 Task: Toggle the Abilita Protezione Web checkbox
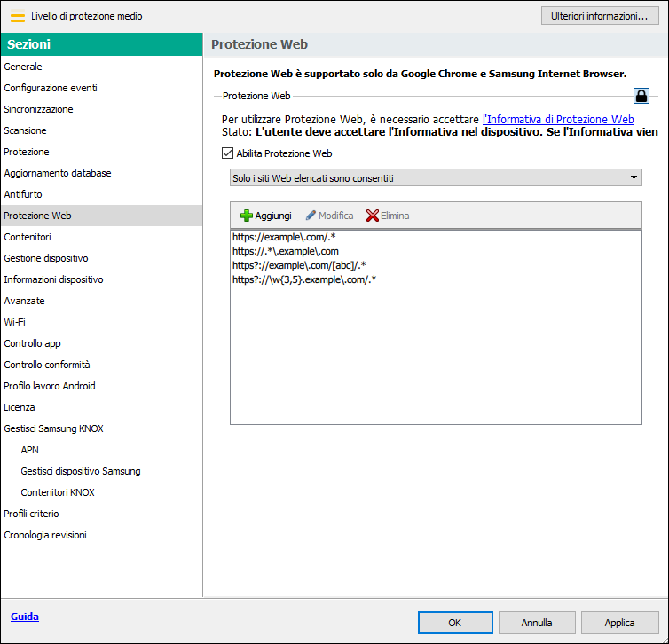pyautogui.click(x=228, y=153)
